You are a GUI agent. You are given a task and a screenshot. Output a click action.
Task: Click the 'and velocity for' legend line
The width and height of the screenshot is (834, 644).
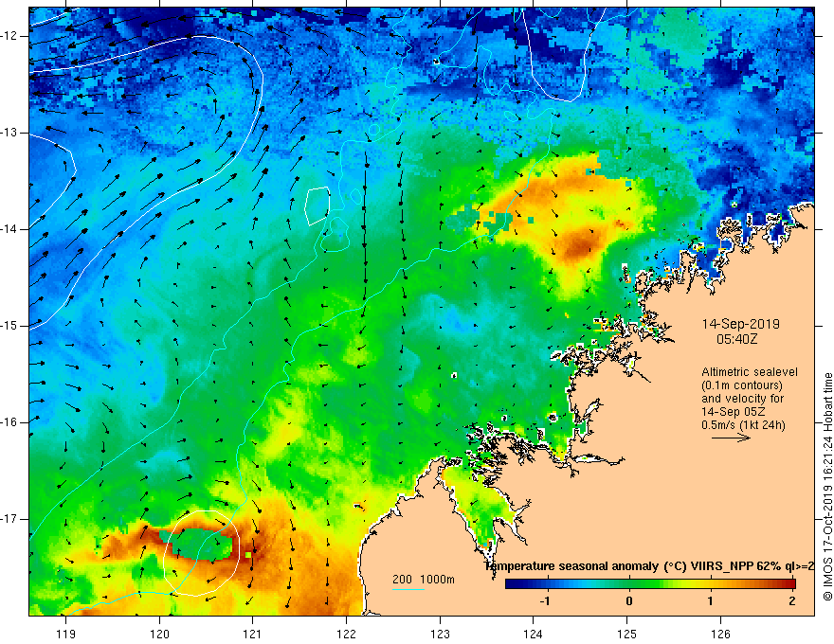[x=742, y=399]
